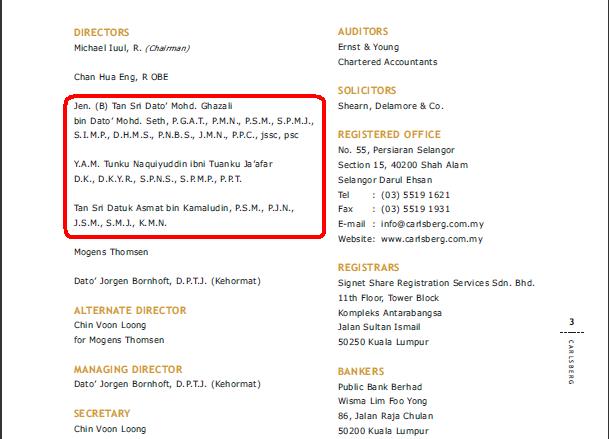Click Selangor Darul Ehsan

tap(385, 180)
